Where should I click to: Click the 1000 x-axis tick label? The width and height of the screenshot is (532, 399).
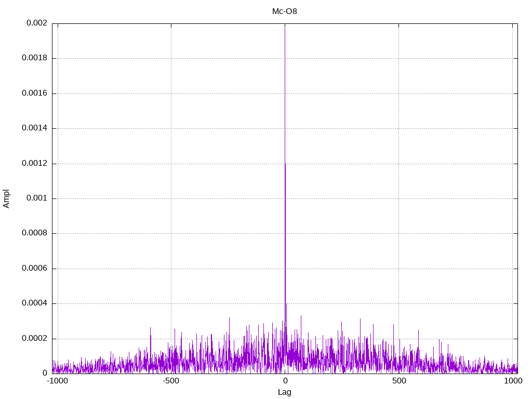coord(512,381)
